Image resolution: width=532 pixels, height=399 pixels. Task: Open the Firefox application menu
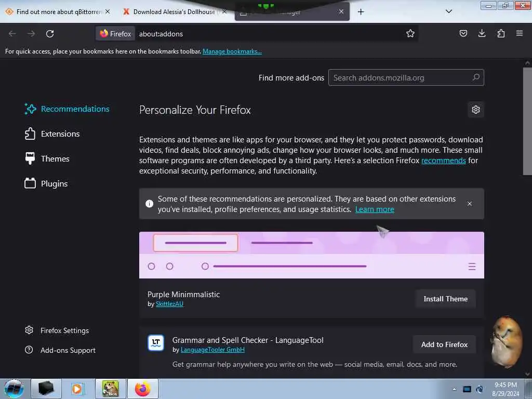519,33
